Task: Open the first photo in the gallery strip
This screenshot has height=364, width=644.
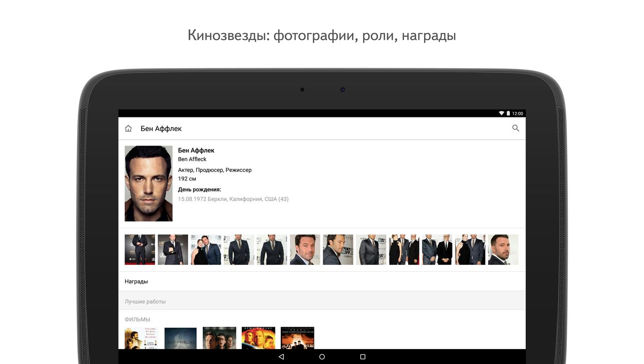Action: tap(140, 250)
